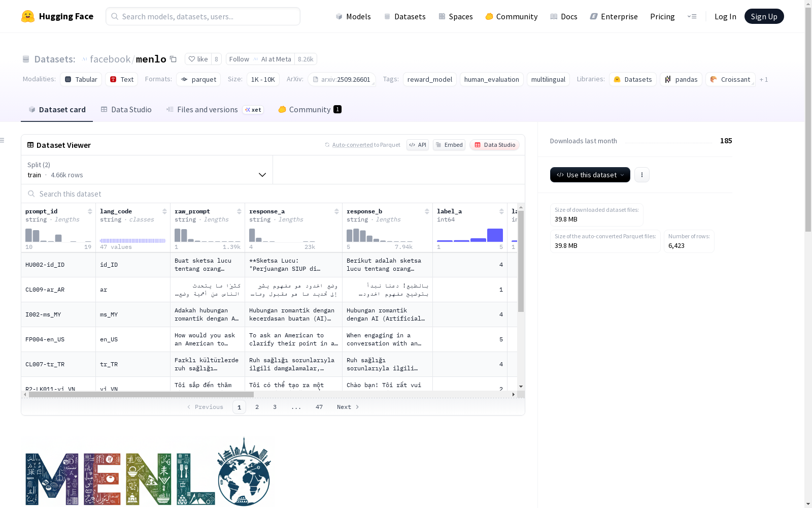812x508 pixels.
Task: Open the facebook organization link
Action: pyautogui.click(x=110, y=59)
